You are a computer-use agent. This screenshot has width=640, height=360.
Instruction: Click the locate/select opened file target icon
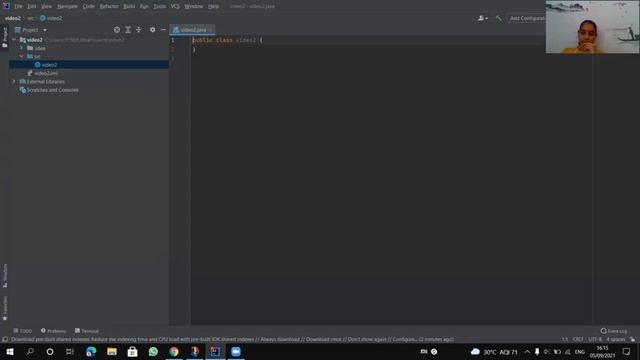point(117,30)
